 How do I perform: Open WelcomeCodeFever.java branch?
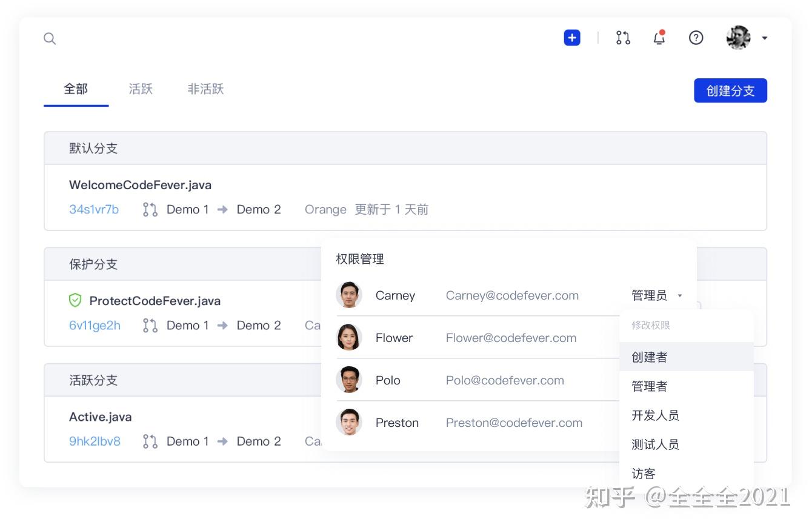140,185
